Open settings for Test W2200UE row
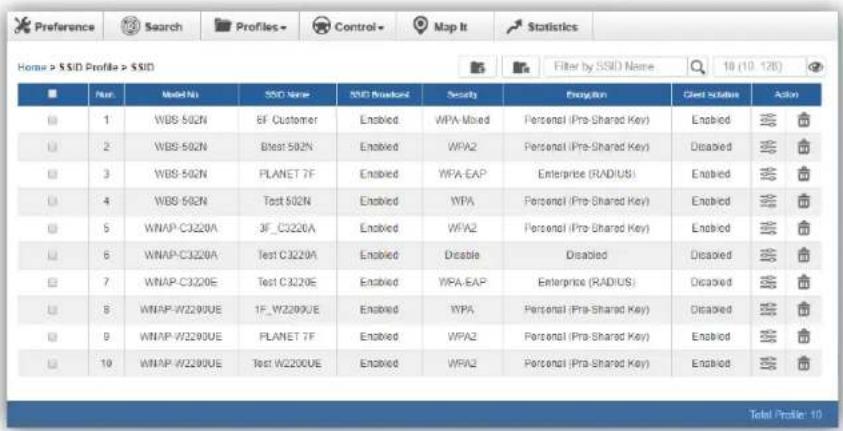This screenshot has width=843, height=431. click(x=768, y=363)
